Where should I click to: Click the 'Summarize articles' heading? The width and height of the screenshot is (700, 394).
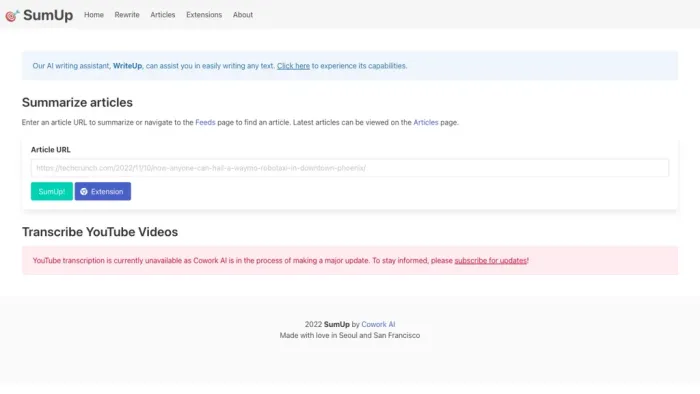(x=77, y=103)
